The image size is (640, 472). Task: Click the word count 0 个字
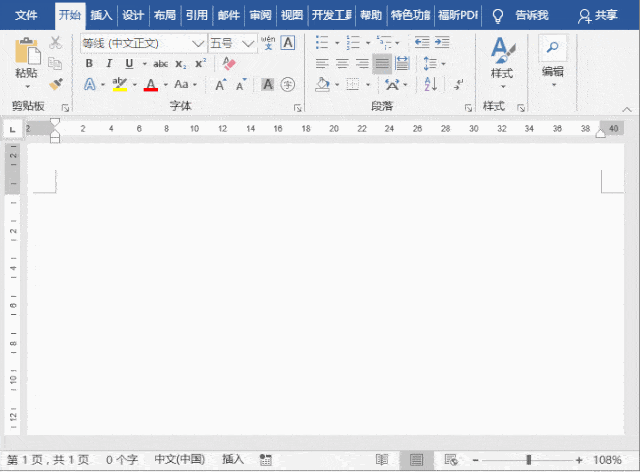pos(122,460)
